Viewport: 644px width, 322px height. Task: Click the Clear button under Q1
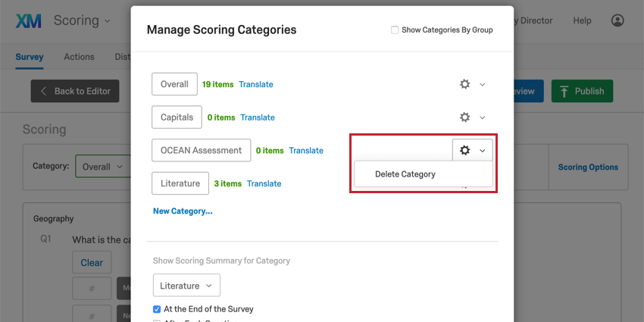[x=92, y=263]
